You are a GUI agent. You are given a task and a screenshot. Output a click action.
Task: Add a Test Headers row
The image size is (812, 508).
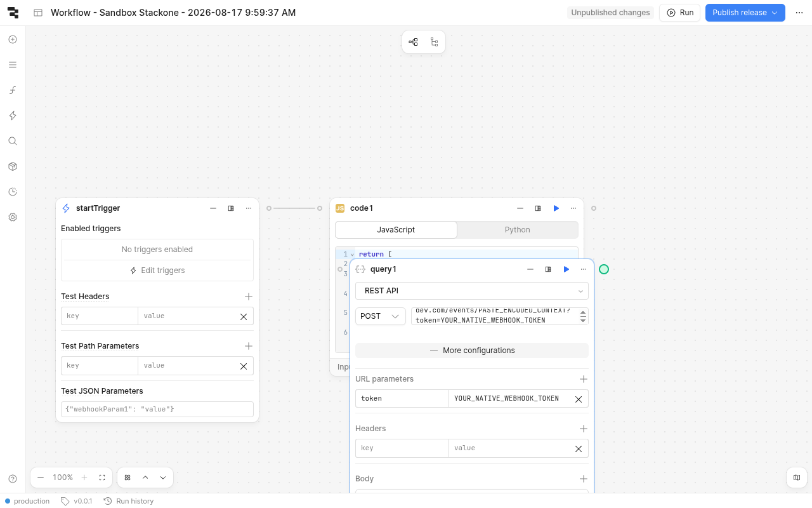point(249,297)
